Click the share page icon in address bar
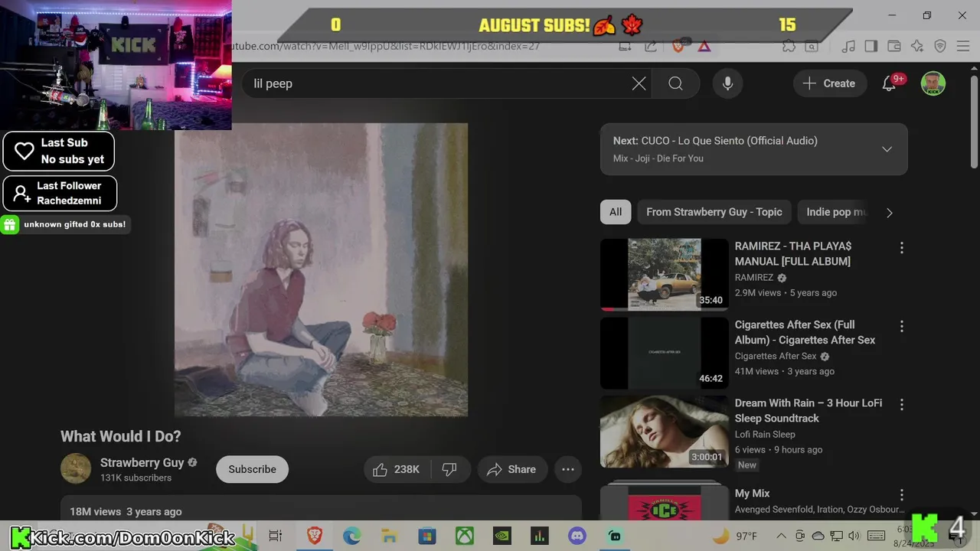 pyautogui.click(x=650, y=46)
